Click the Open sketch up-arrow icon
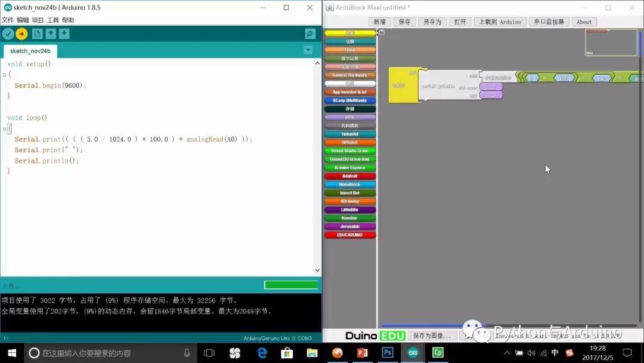 coord(51,34)
